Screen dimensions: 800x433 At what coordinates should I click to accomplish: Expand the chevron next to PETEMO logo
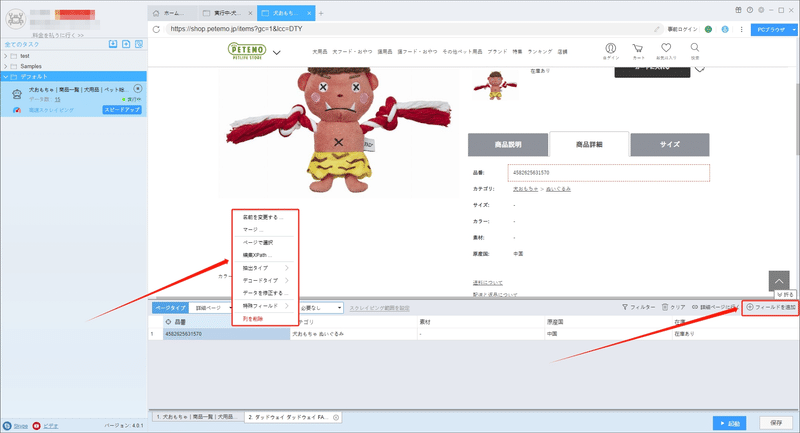277,52
